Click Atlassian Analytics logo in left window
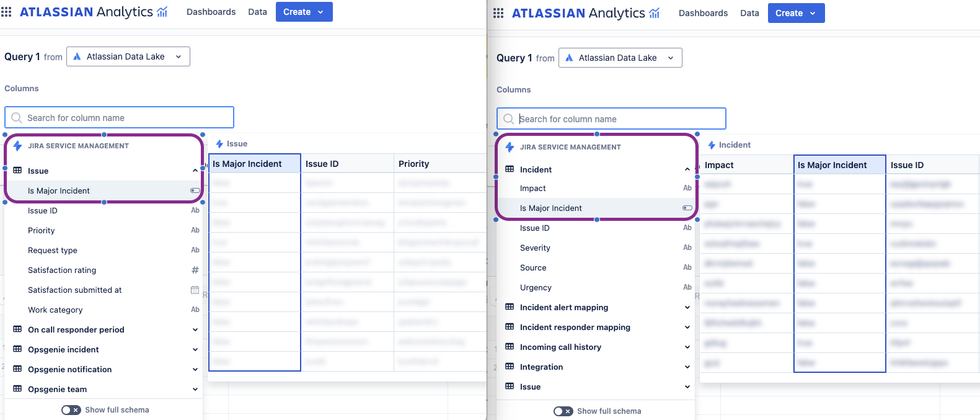This screenshot has width=980, height=420. click(94, 12)
